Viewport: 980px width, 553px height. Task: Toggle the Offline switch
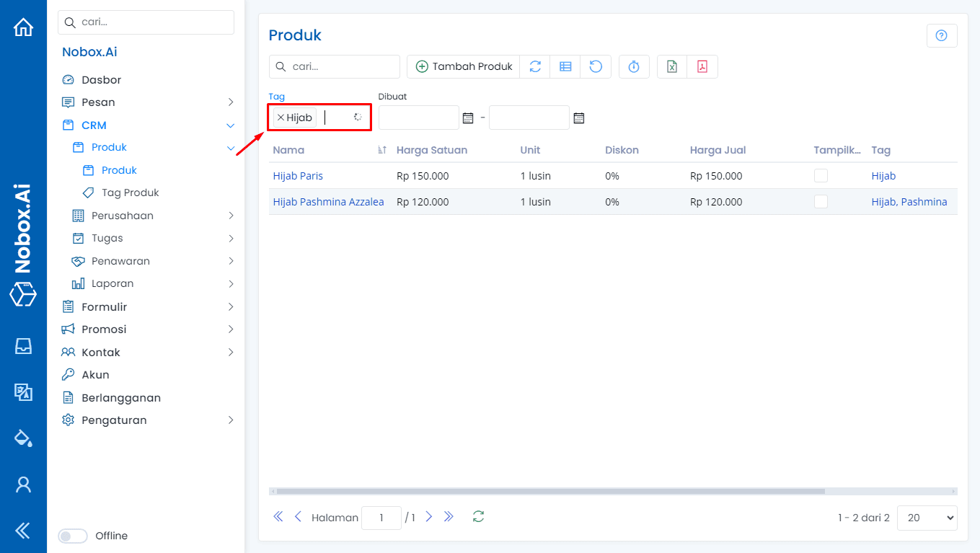point(73,536)
